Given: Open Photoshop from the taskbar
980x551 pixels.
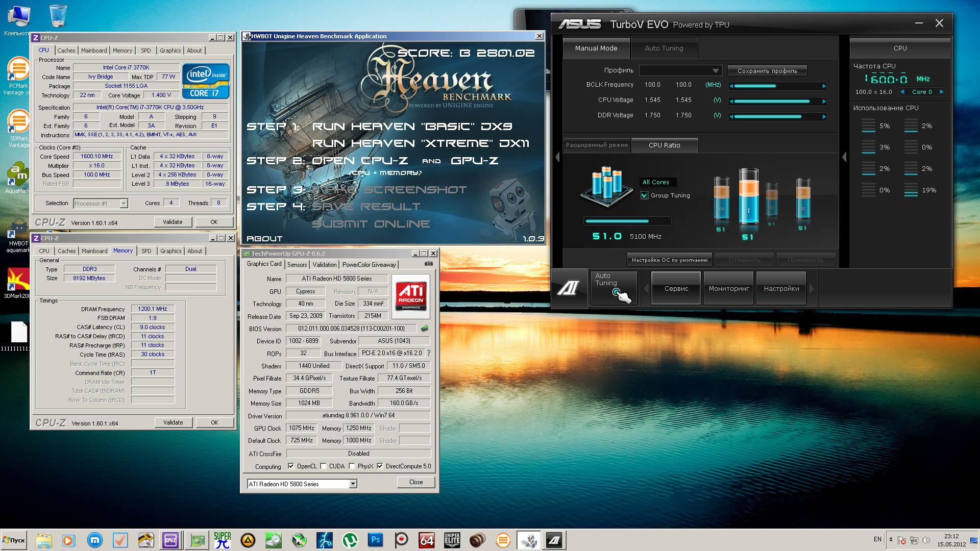Looking at the screenshot, I should 375,540.
